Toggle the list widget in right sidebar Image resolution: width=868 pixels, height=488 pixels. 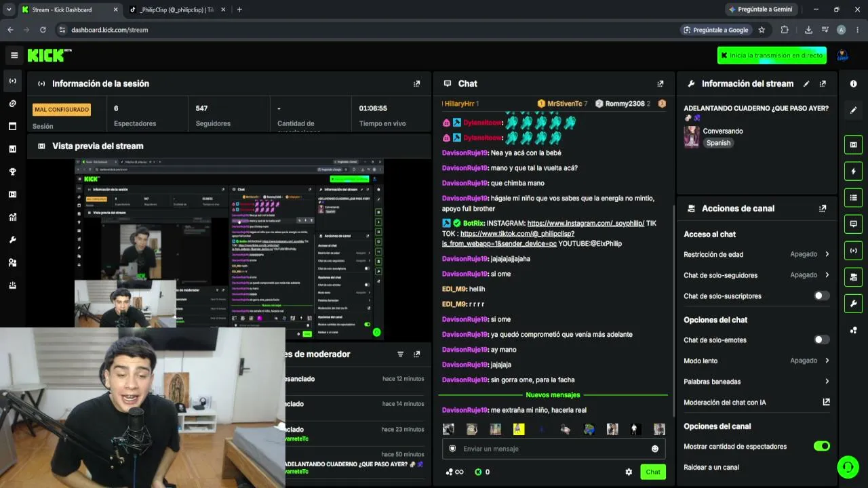click(853, 197)
